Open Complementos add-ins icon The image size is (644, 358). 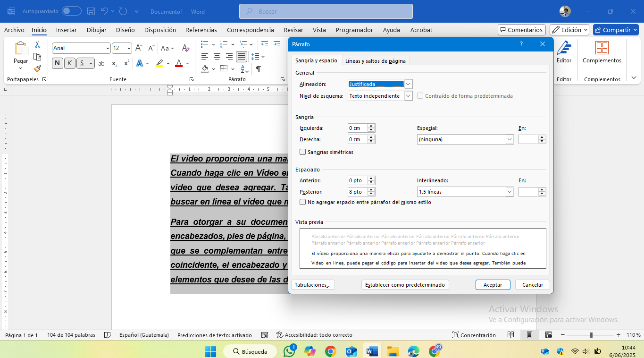602,52
